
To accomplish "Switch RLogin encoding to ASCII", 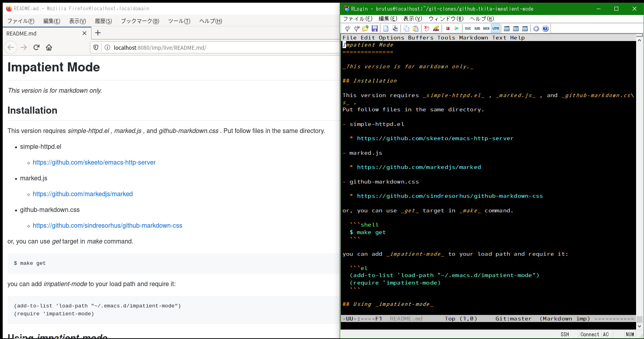I will [486, 28].
